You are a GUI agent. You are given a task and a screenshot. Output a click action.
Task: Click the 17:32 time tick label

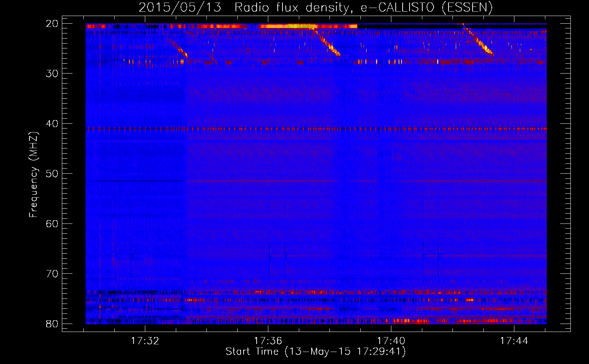(x=145, y=341)
